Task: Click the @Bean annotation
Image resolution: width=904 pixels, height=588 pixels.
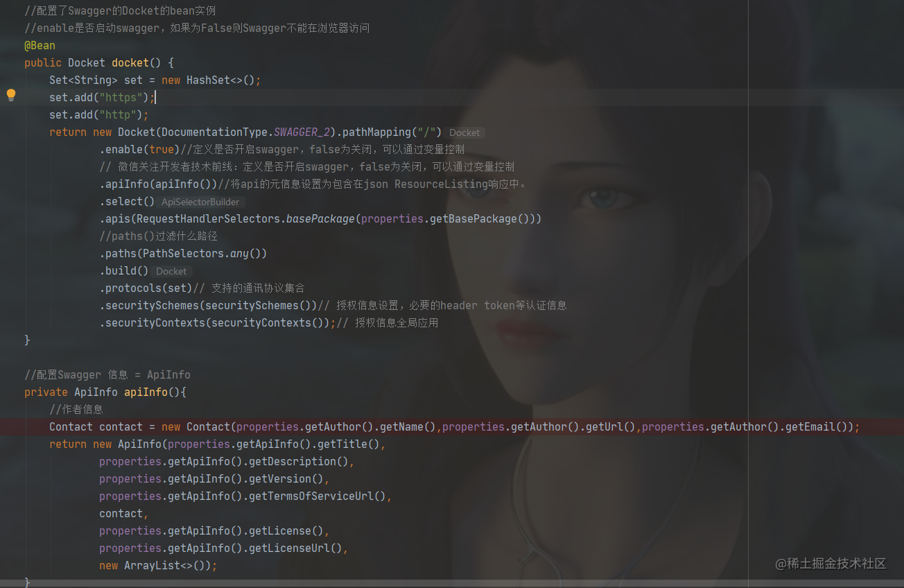Action: click(x=39, y=45)
